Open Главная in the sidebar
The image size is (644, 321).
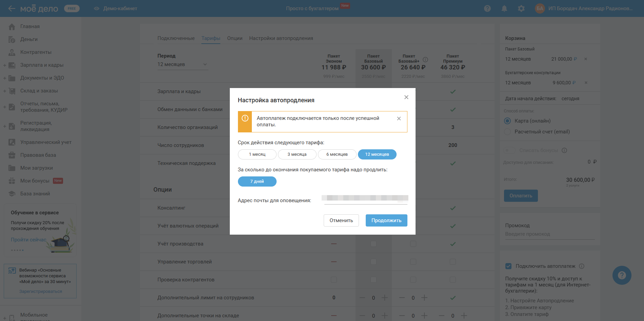[x=30, y=26]
